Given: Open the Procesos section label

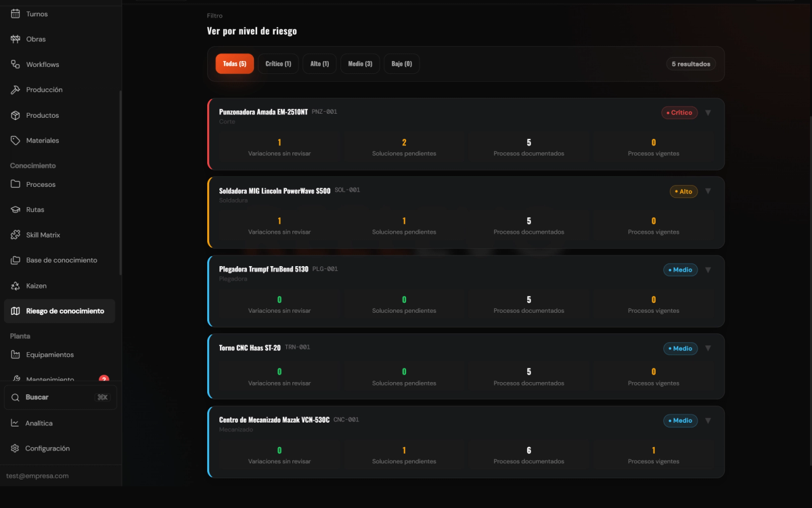Looking at the screenshot, I should click(x=41, y=184).
